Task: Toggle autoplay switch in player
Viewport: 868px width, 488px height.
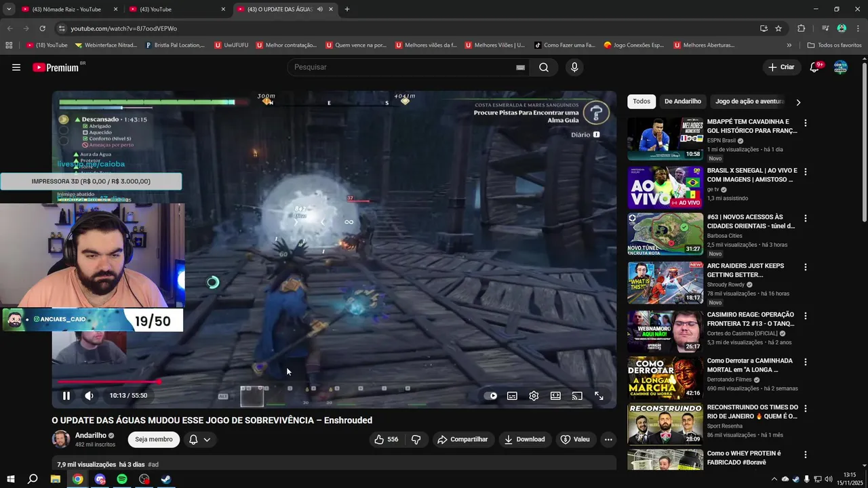Action: click(x=490, y=396)
